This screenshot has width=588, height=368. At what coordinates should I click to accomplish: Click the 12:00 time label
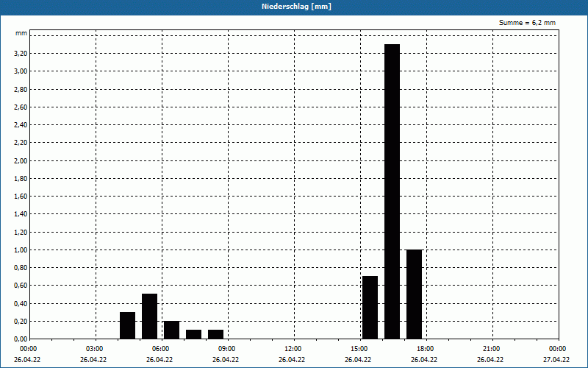coord(293,349)
